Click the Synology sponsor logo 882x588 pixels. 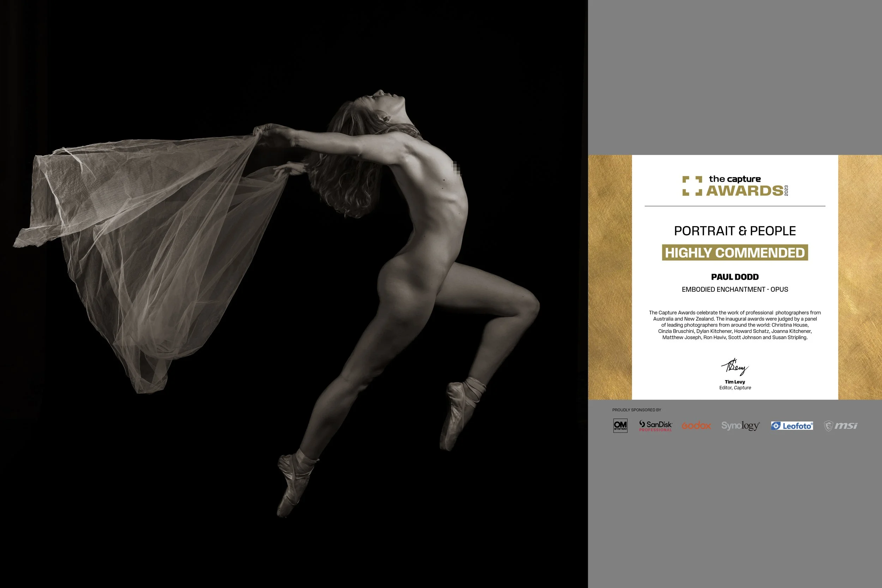pyautogui.click(x=741, y=426)
